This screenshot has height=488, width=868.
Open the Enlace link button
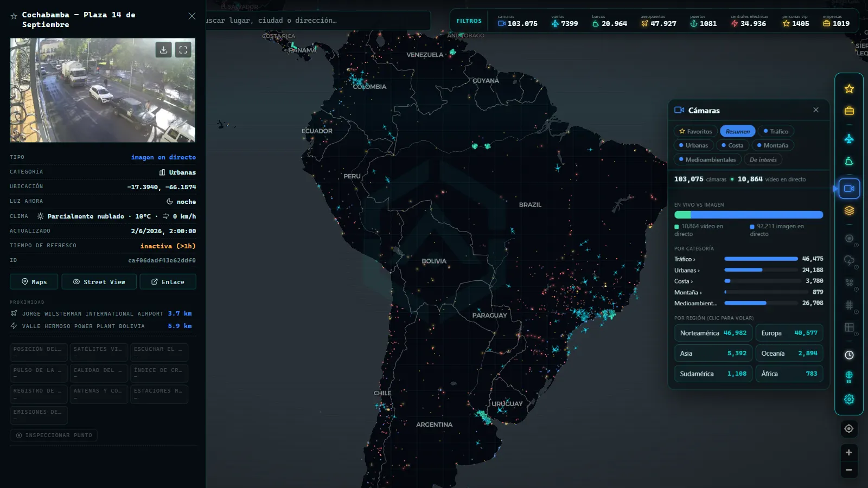168,282
